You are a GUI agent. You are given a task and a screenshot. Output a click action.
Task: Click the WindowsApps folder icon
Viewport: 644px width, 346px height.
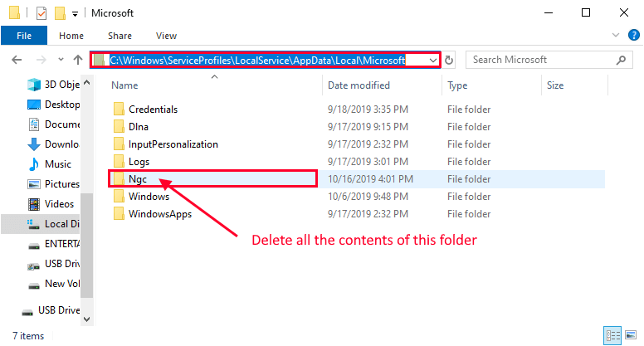pyautogui.click(x=119, y=214)
